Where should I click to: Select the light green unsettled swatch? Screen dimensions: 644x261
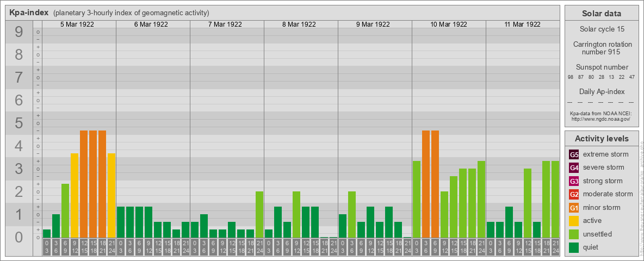pyautogui.click(x=574, y=234)
